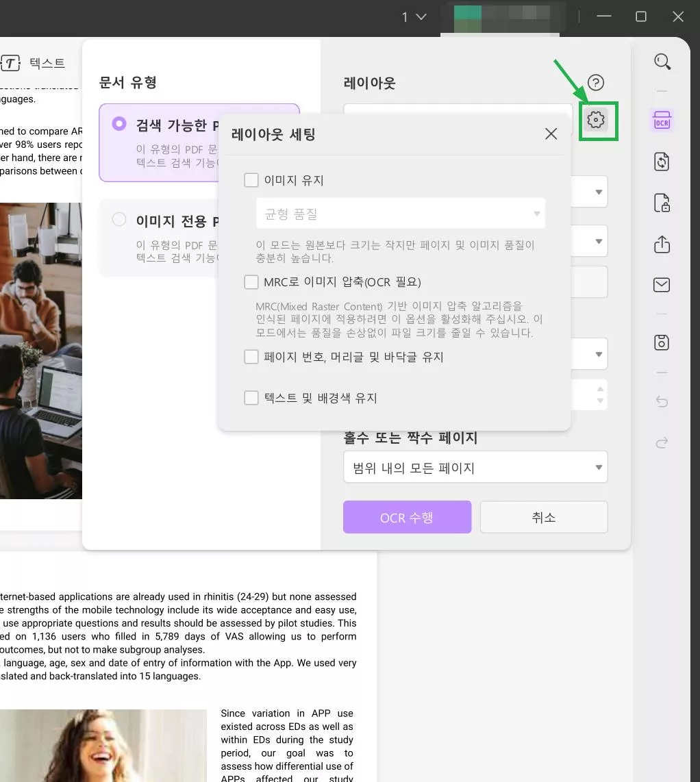
Task: Enable MRC로 이미지 압축 checkbox
Action: tap(251, 281)
